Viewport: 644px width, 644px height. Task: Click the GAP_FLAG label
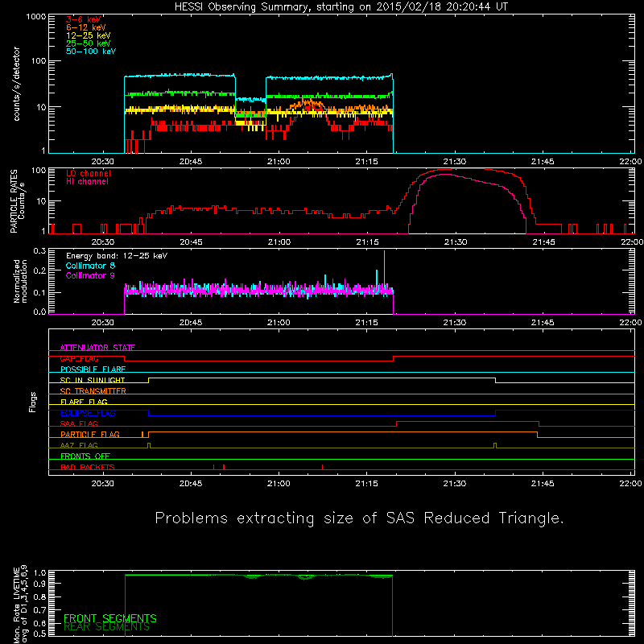coord(79,358)
